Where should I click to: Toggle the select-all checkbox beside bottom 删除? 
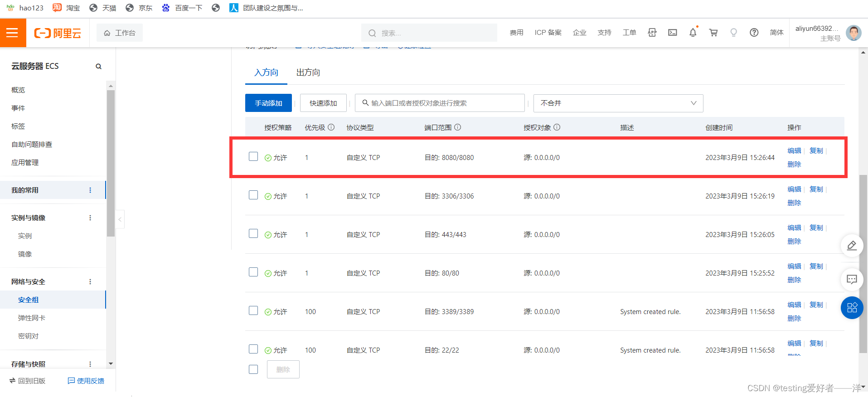[253, 370]
